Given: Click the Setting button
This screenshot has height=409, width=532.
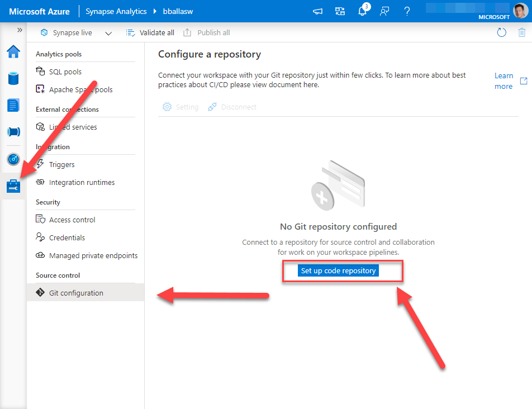Looking at the screenshot, I should pos(180,107).
